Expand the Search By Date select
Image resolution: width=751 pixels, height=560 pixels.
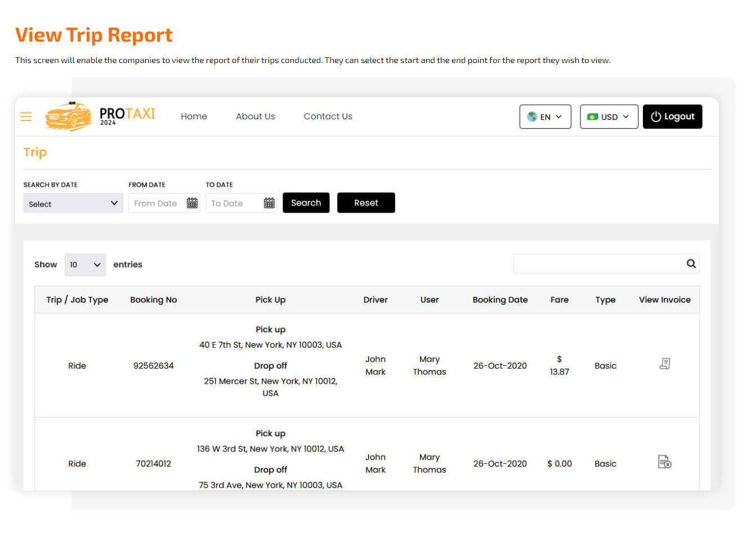tap(73, 203)
